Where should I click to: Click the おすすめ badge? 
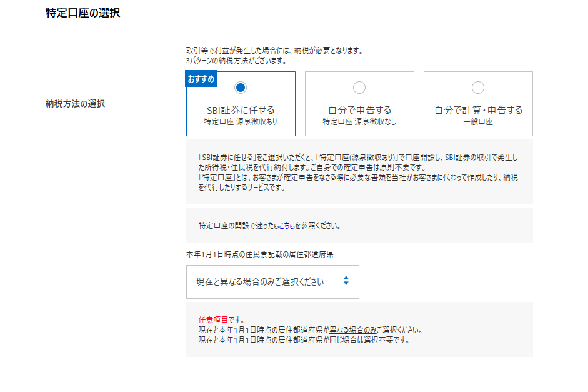point(201,79)
